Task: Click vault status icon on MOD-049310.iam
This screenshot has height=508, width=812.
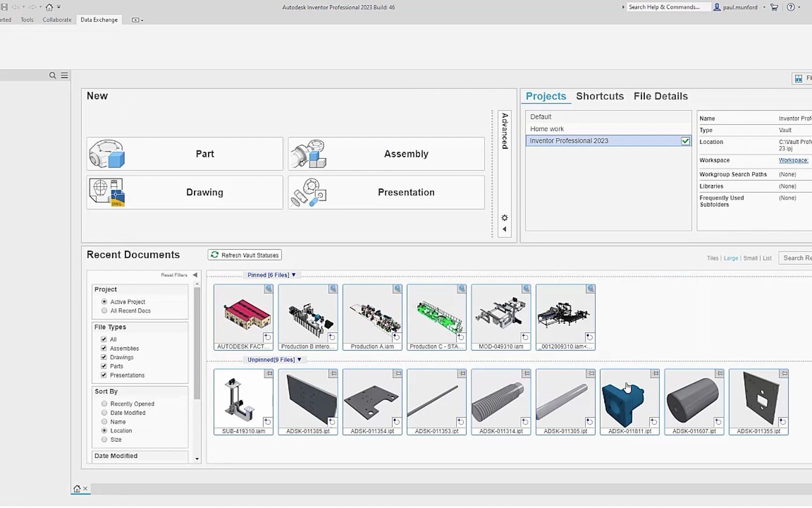Action: [x=525, y=337]
